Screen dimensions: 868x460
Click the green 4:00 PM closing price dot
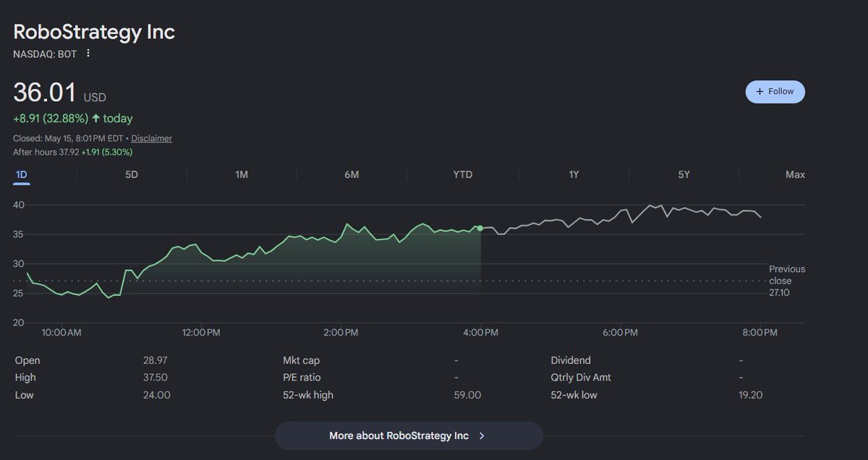pyautogui.click(x=480, y=228)
